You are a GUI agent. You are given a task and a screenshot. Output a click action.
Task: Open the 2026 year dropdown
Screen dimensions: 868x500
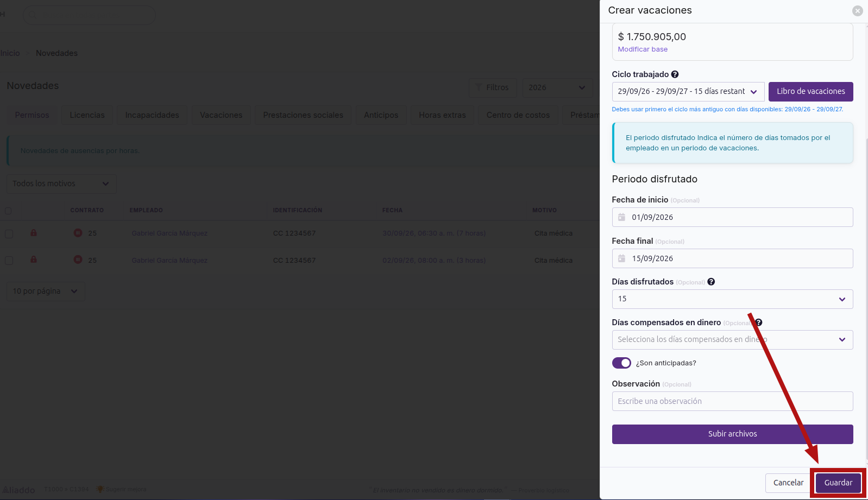(557, 87)
